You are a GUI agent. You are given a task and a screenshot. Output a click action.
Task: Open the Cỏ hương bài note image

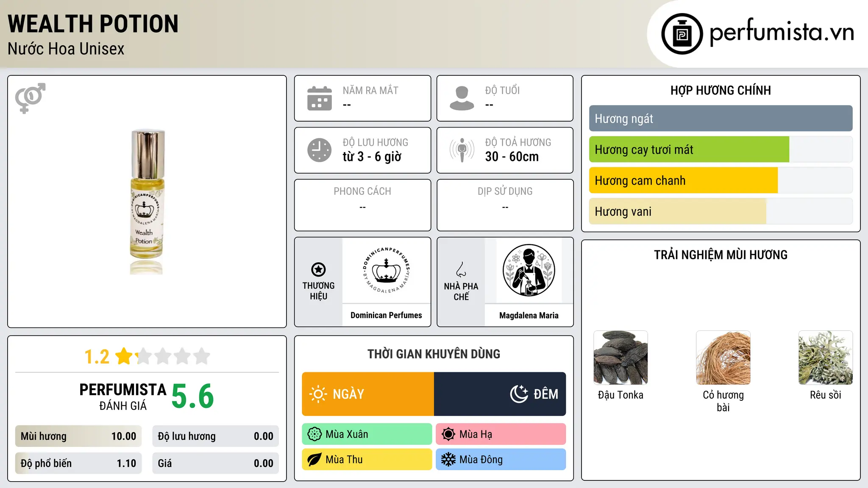pyautogui.click(x=723, y=358)
